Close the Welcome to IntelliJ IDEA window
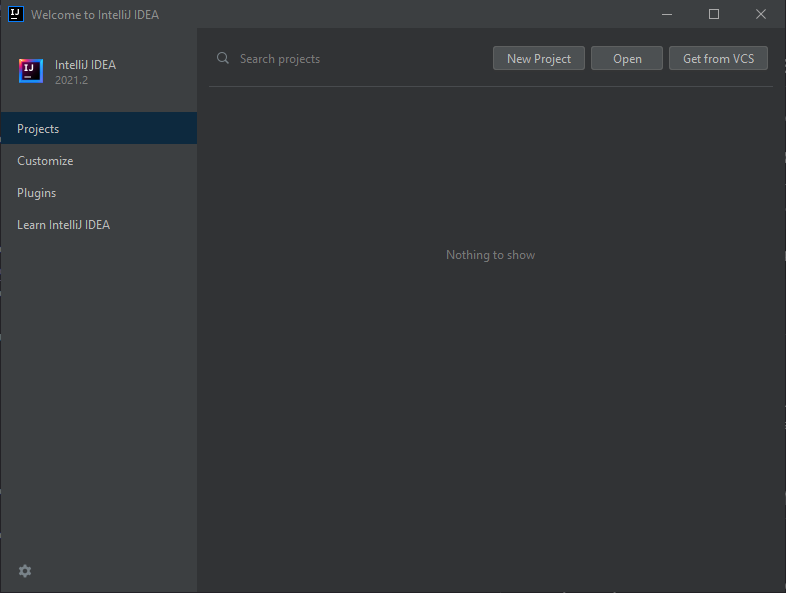786x593 pixels. point(761,14)
